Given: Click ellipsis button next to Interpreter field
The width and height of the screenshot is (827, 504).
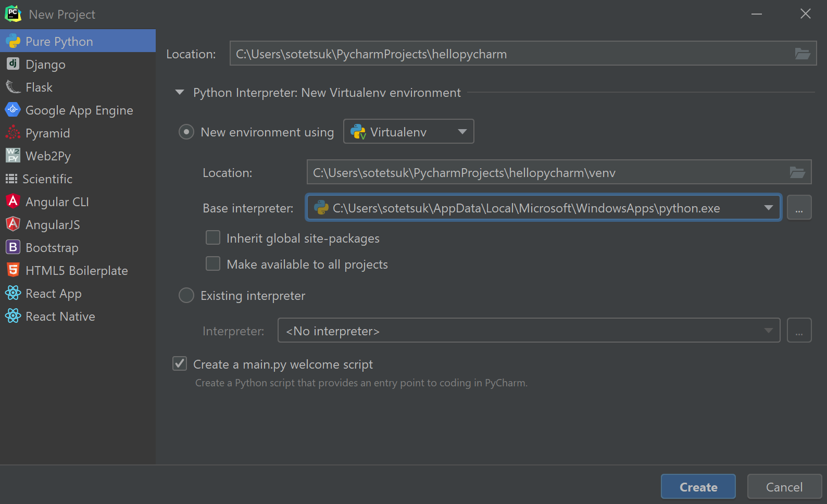Looking at the screenshot, I should 799,330.
